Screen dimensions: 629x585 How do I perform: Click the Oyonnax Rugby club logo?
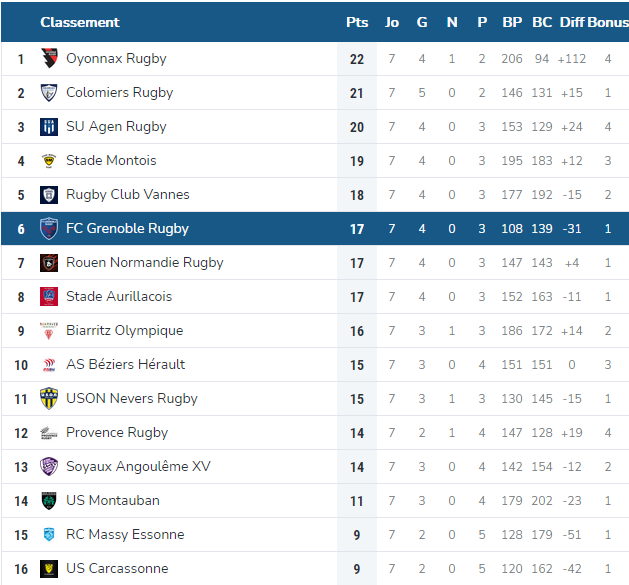pos(49,59)
